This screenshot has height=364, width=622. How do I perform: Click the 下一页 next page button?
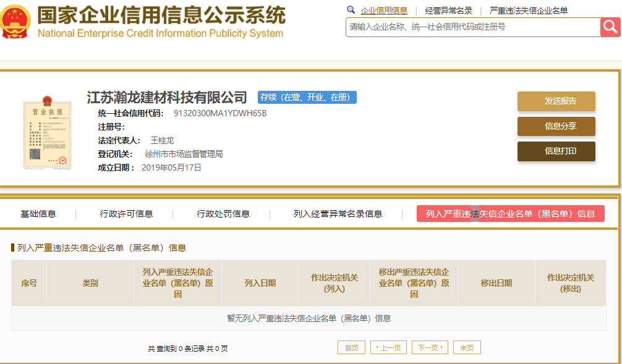(x=430, y=348)
